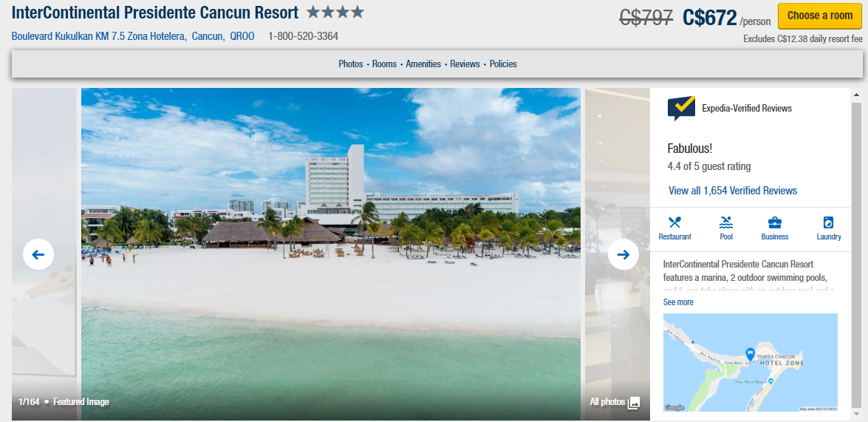The width and height of the screenshot is (868, 422).
Task: Click the blue hotel map pin
Action: click(x=750, y=354)
